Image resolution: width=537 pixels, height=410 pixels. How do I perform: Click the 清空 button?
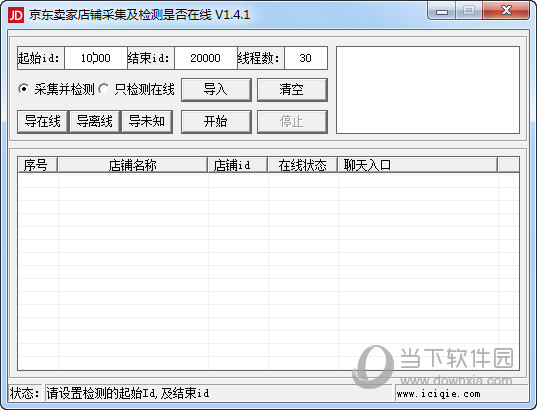click(x=292, y=90)
